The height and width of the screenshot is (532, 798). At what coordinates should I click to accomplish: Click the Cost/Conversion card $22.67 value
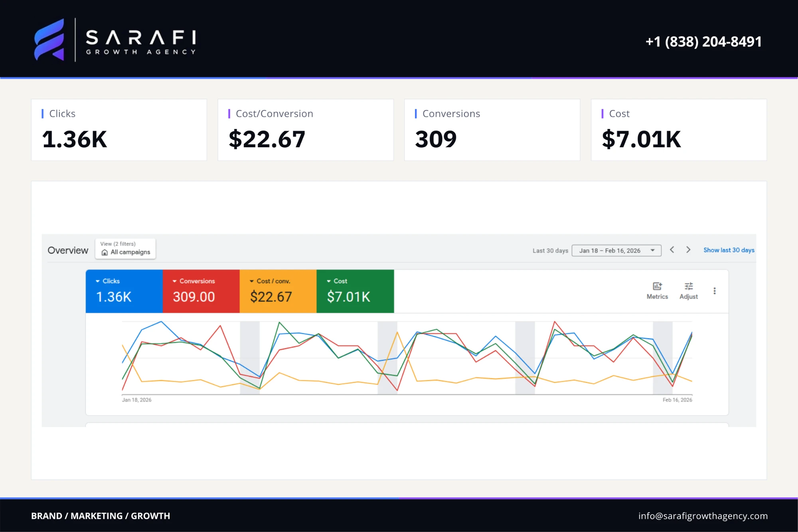pyautogui.click(x=267, y=139)
